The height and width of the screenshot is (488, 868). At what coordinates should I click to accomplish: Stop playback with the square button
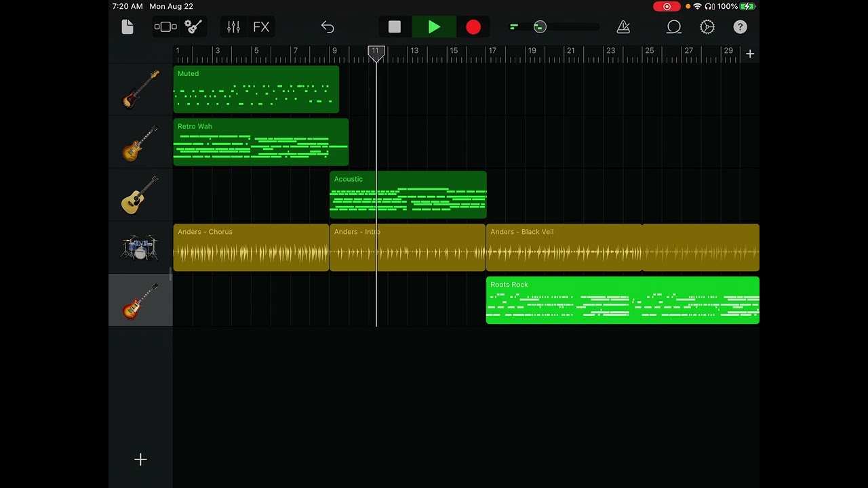click(x=395, y=27)
